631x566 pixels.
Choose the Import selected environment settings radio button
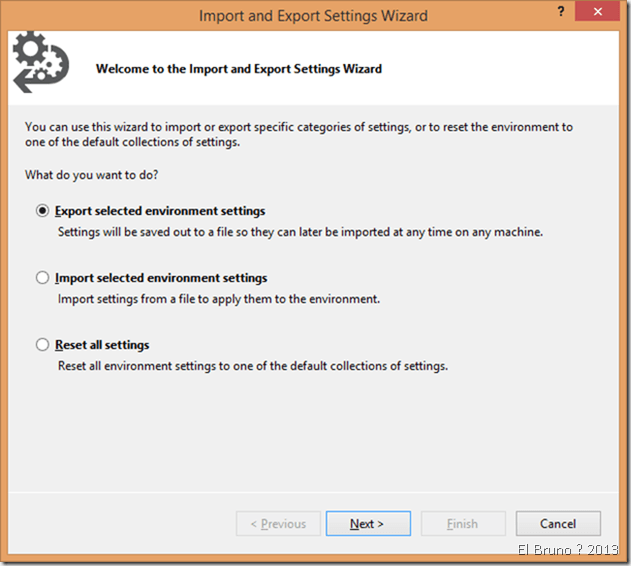pyautogui.click(x=42, y=278)
